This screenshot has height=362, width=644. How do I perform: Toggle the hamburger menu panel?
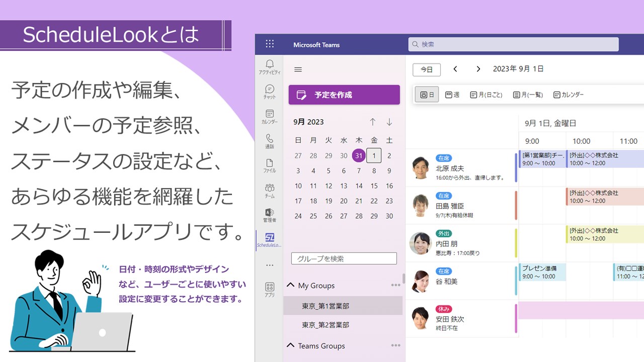(x=298, y=70)
